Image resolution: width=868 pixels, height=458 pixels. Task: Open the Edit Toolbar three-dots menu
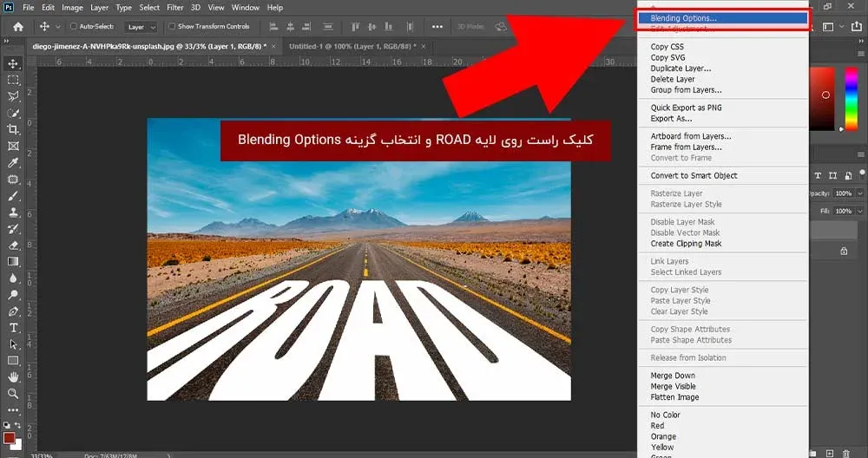pos(13,410)
